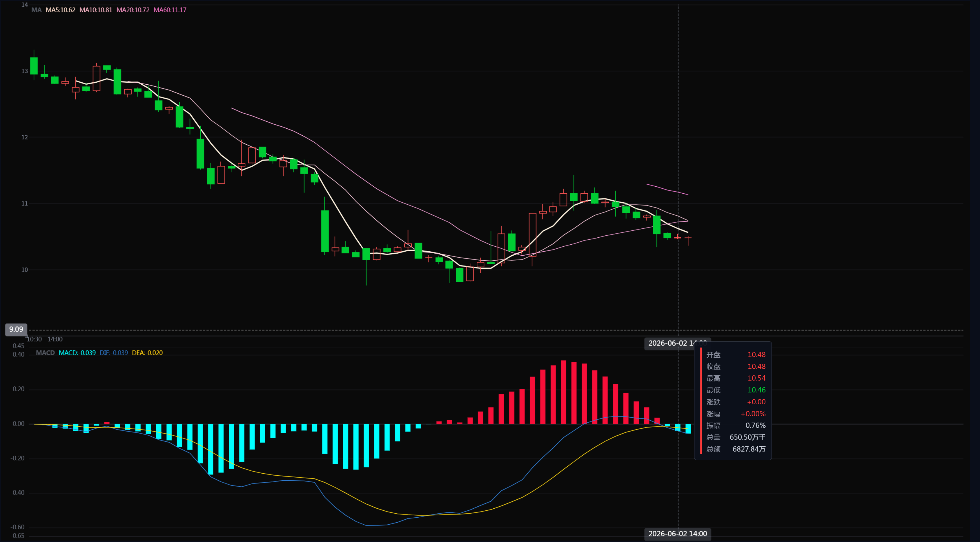The height and width of the screenshot is (542, 980).
Task: Click the green 最低 value "10.46"
Action: click(756, 390)
